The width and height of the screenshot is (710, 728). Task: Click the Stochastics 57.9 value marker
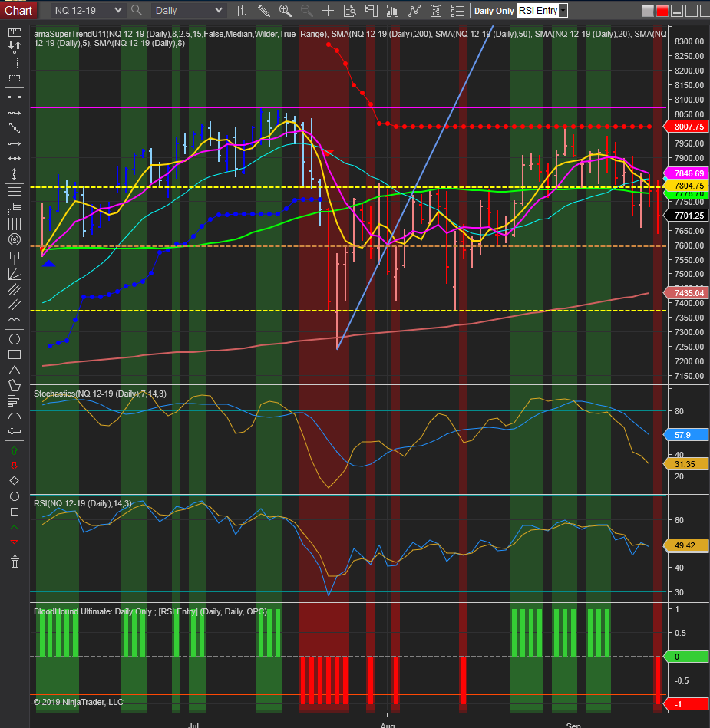pos(686,435)
